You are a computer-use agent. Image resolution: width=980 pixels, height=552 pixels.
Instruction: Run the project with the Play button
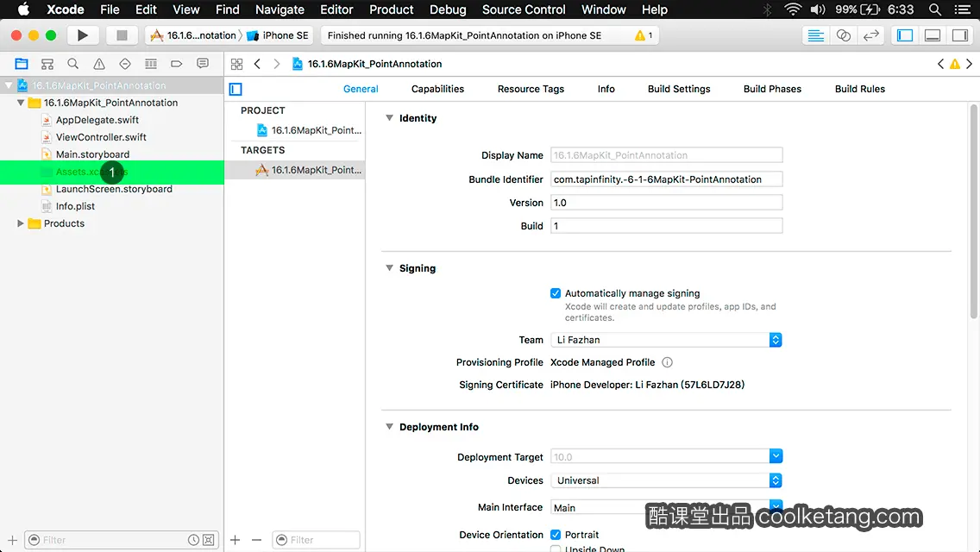(83, 35)
